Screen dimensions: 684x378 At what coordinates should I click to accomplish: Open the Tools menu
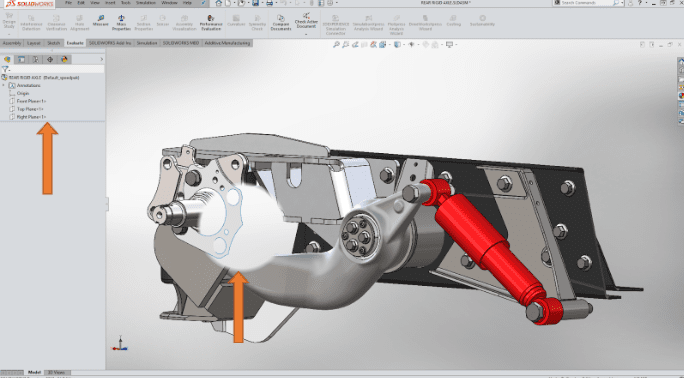pyautogui.click(x=126, y=3)
